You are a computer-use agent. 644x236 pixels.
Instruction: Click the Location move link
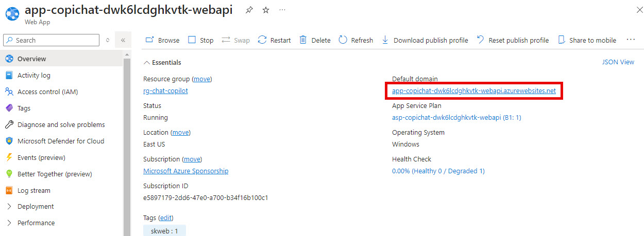click(180, 132)
